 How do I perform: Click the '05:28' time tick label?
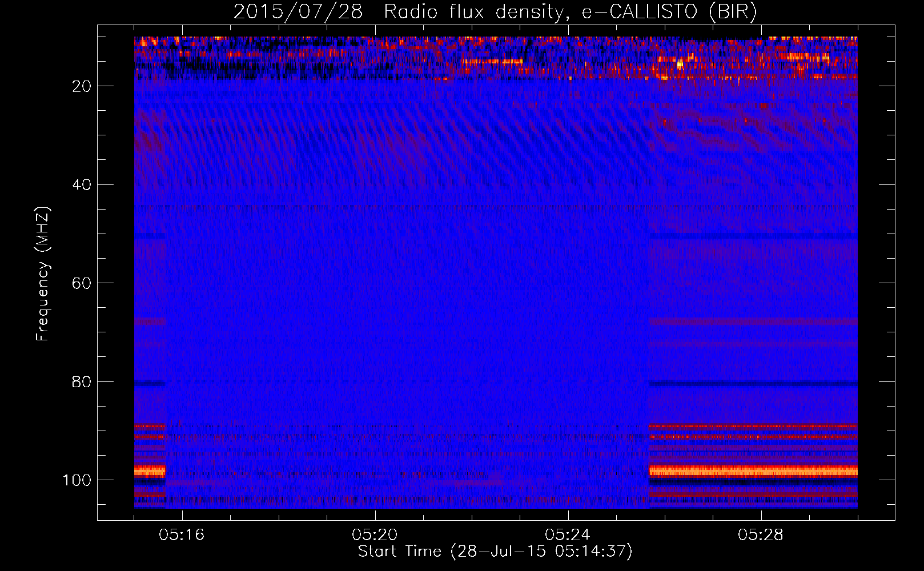761,535
